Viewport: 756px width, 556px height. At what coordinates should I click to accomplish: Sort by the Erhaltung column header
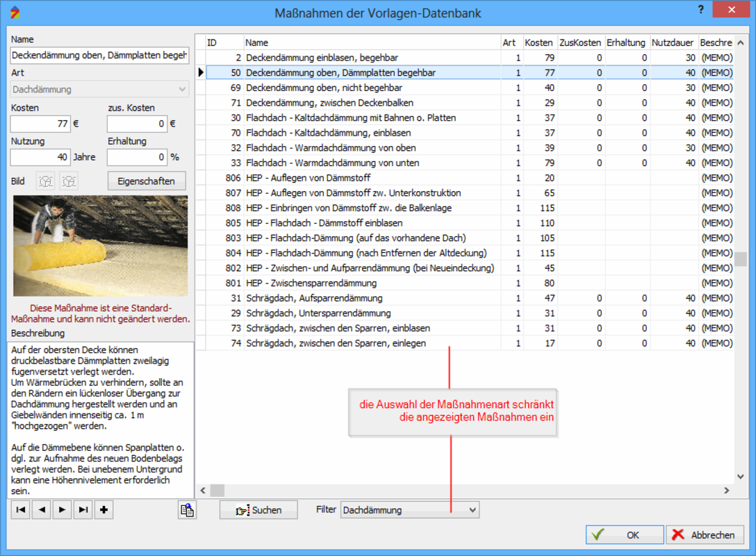pos(627,42)
